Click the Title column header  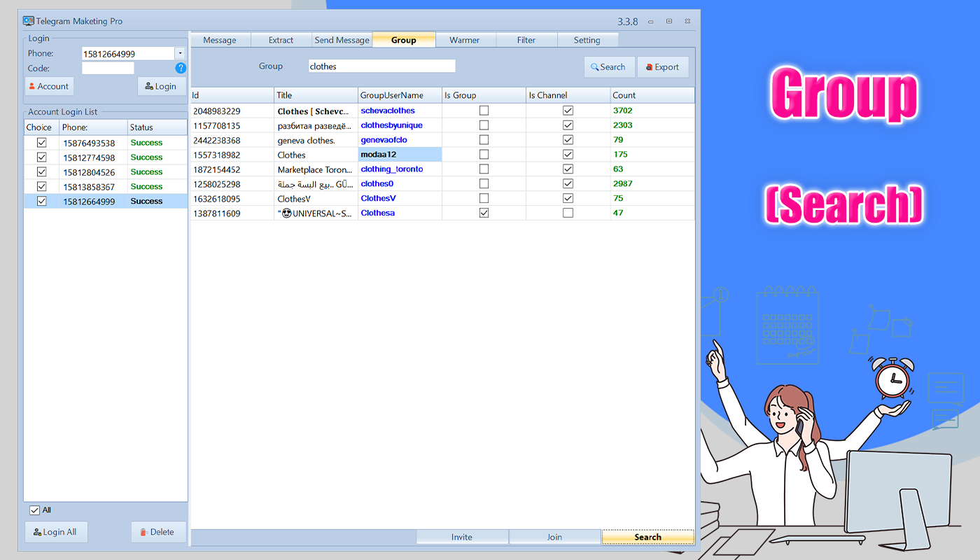(x=316, y=95)
